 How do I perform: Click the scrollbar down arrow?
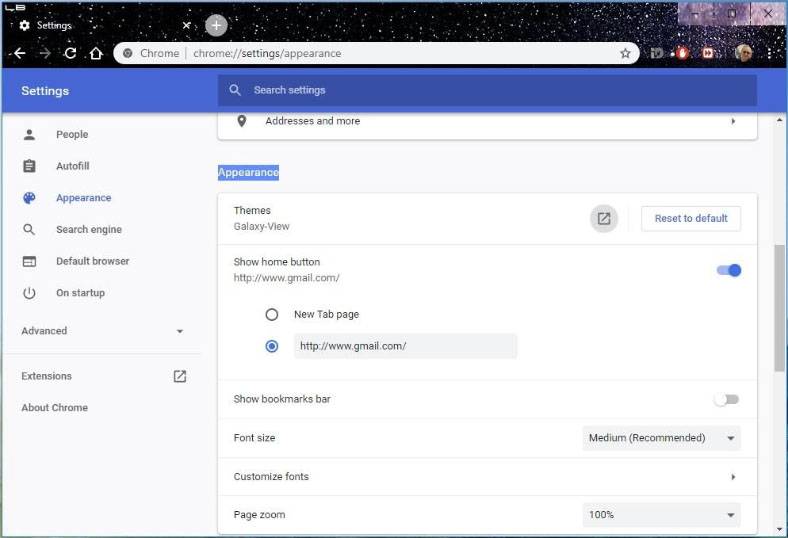779,529
